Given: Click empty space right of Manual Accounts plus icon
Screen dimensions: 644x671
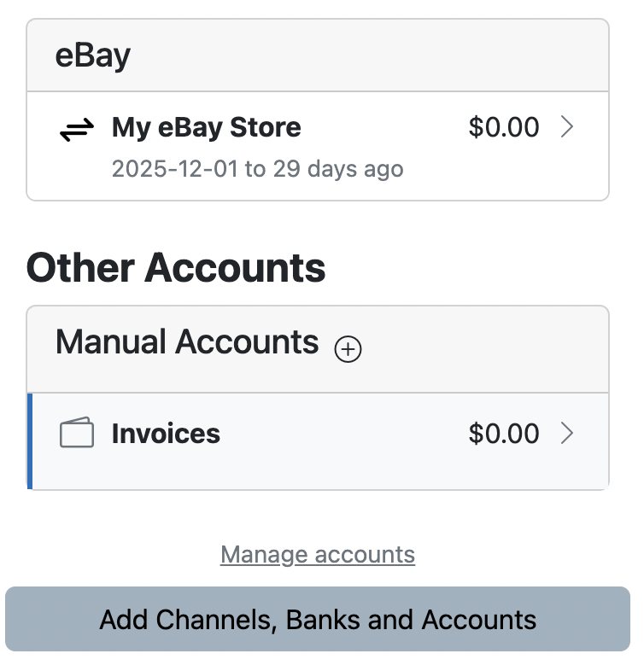Looking at the screenshot, I should pos(484,349).
